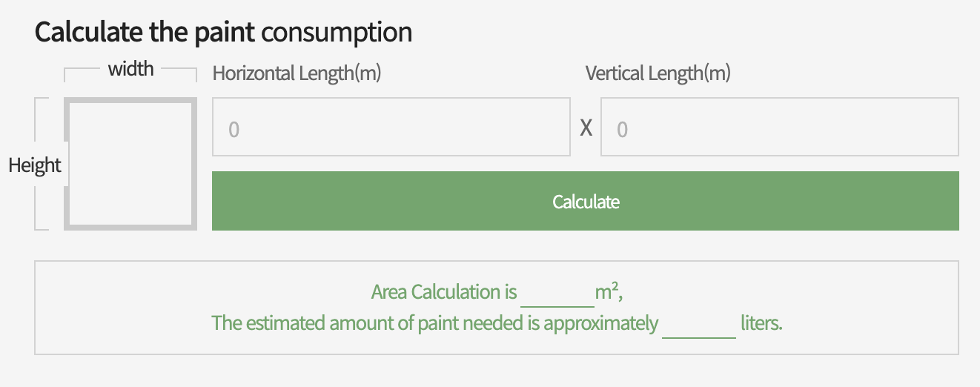The image size is (980, 387).
Task: Click the Height label beside the diagram
Action: point(34,165)
